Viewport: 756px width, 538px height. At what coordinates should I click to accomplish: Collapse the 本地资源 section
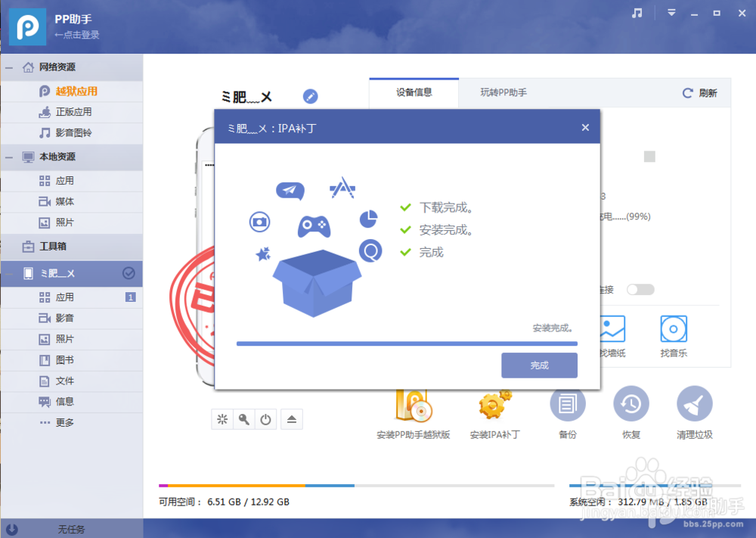tap(8, 157)
